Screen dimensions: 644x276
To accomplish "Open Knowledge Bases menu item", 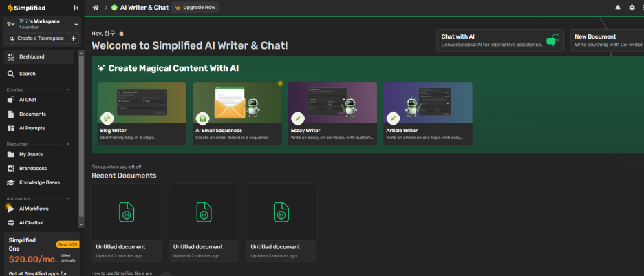I will point(39,182).
